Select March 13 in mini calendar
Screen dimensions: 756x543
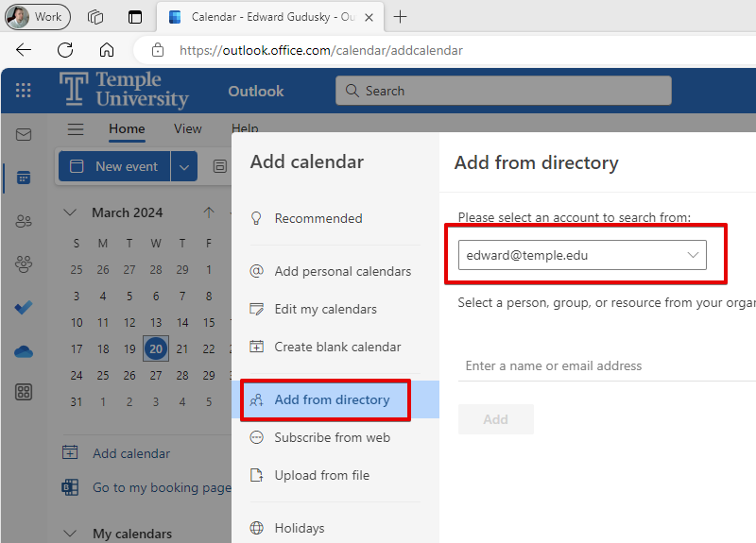tap(156, 322)
